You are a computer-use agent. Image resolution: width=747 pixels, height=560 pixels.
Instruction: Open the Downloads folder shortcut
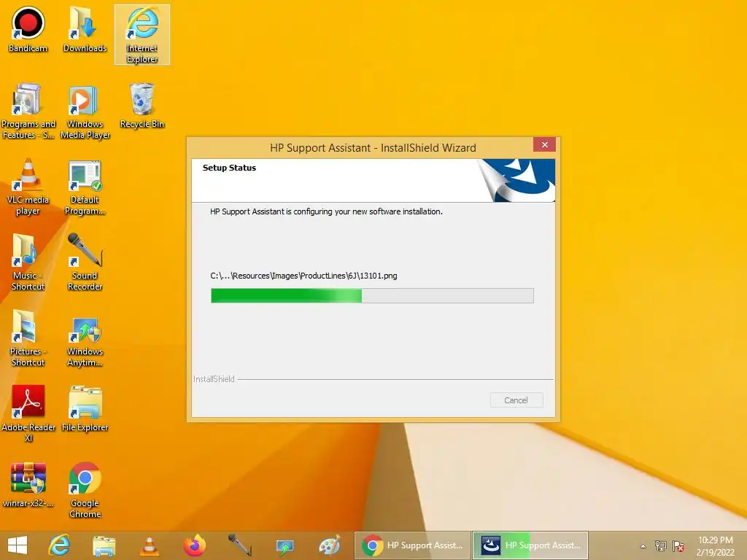pos(85,29)
